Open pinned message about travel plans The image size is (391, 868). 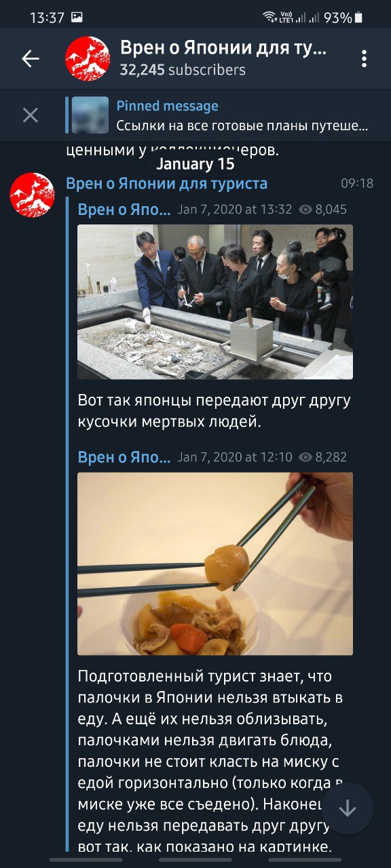pos(242,115)
